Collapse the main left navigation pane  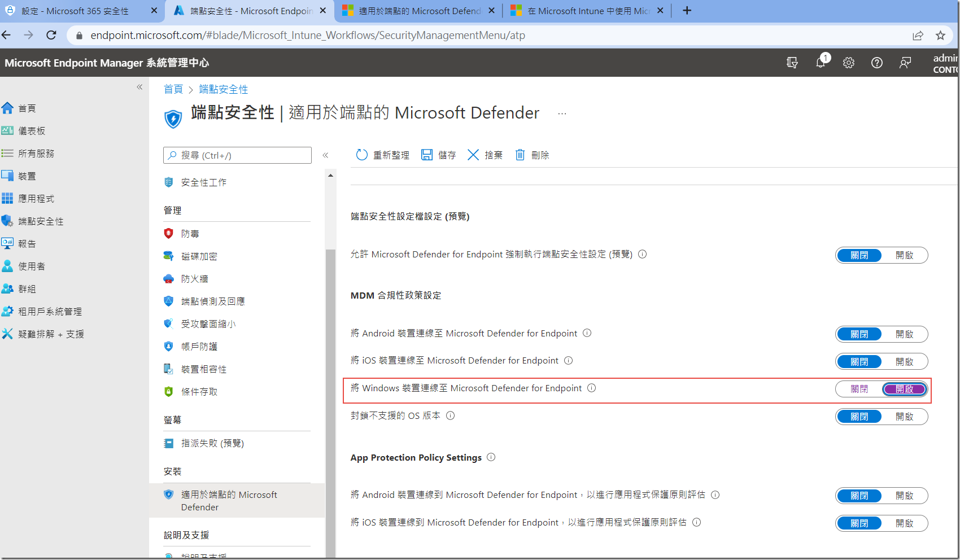[x=139, y=87]
